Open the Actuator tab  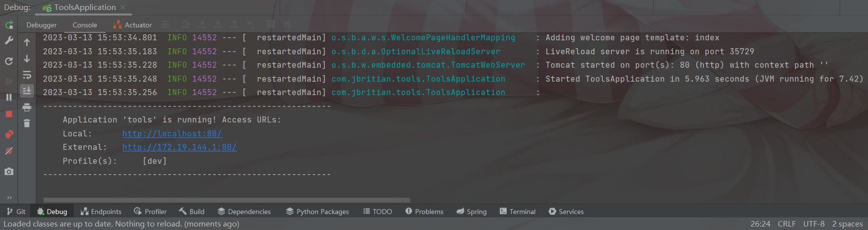132,25
